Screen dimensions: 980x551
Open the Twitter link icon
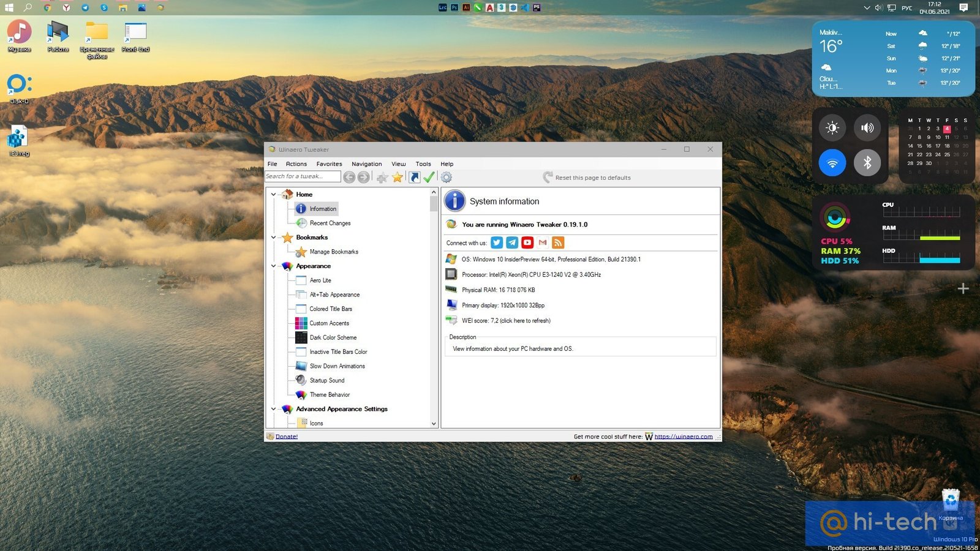click(x=497, y=242)
